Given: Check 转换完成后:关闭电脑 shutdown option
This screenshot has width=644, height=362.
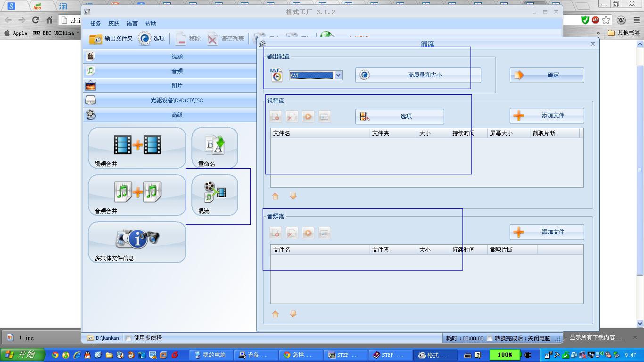Looking at the screenshot, I should pos(489,338).
